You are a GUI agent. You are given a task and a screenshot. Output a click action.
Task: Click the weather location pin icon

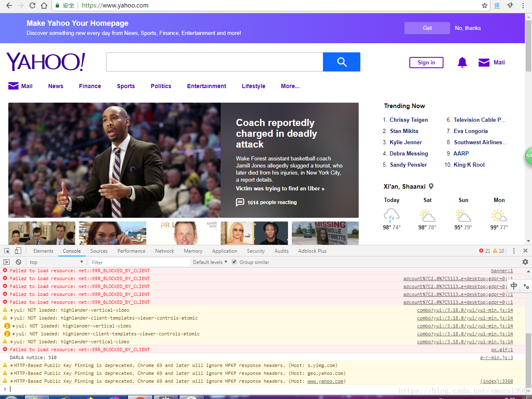pos(431,187)
